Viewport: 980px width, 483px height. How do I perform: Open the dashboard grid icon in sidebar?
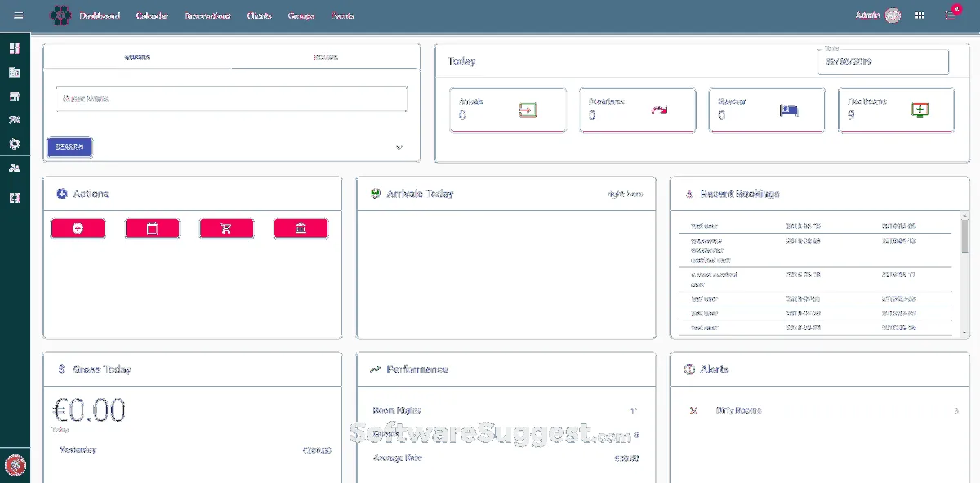click(14, 49)
